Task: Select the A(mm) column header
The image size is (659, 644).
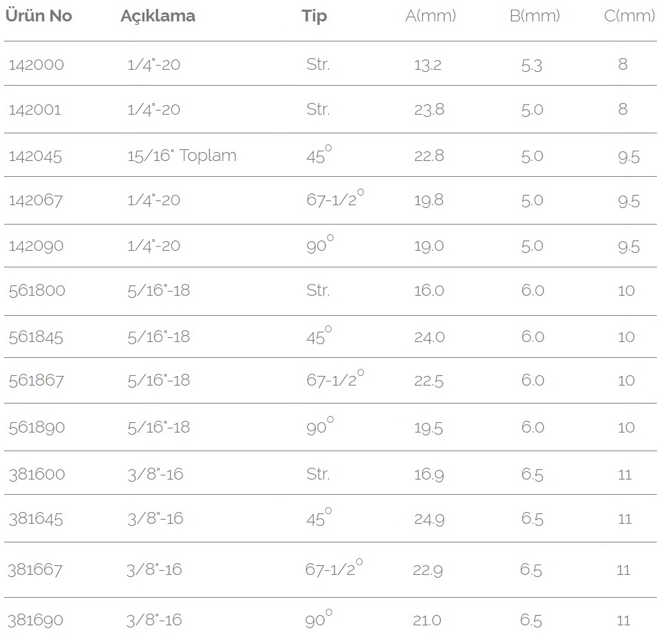Action: point(430,16)
